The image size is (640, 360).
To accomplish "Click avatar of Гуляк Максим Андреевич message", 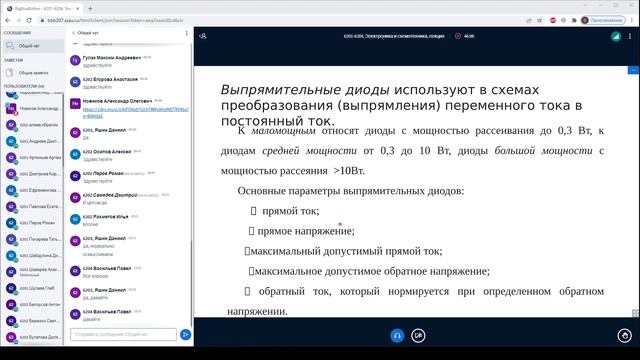I will 75,60.
